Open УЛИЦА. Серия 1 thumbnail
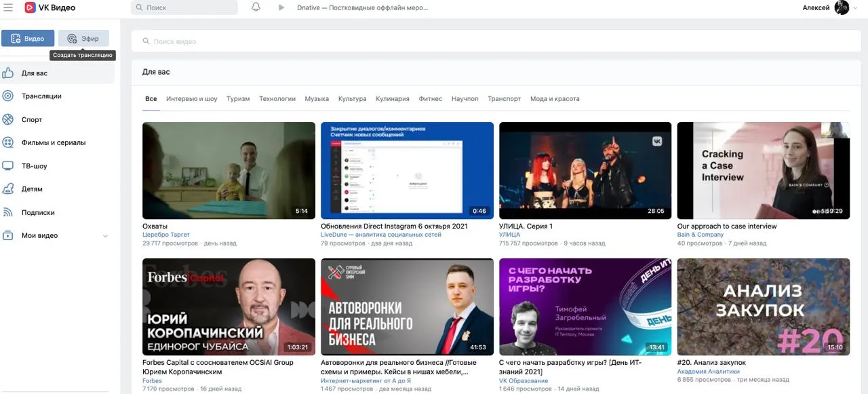Viewport: 868px width, 394px height. click(x=585, y=170)
